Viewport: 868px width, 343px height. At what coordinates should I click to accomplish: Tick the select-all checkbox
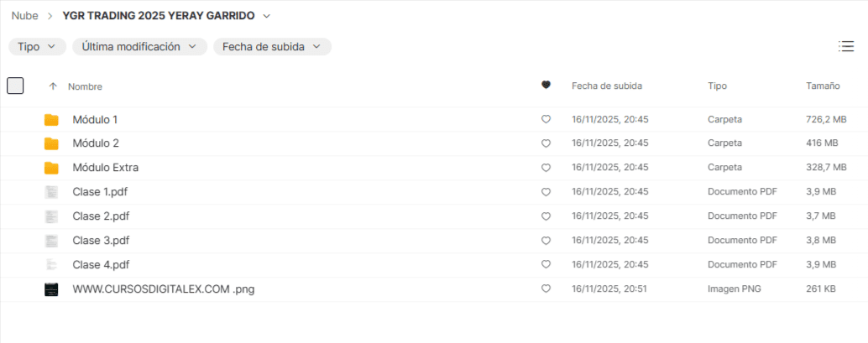(x=15, y=86)
